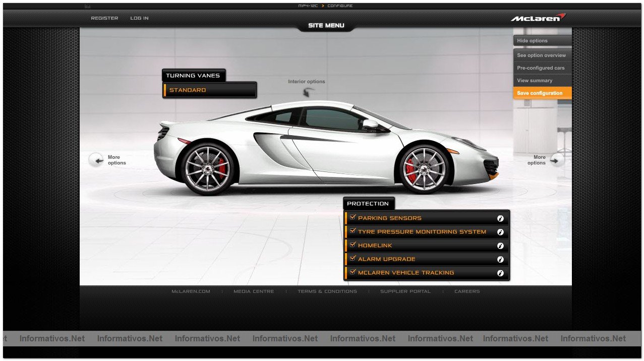Disable the Alarm Upgrade checkbox

353,258
